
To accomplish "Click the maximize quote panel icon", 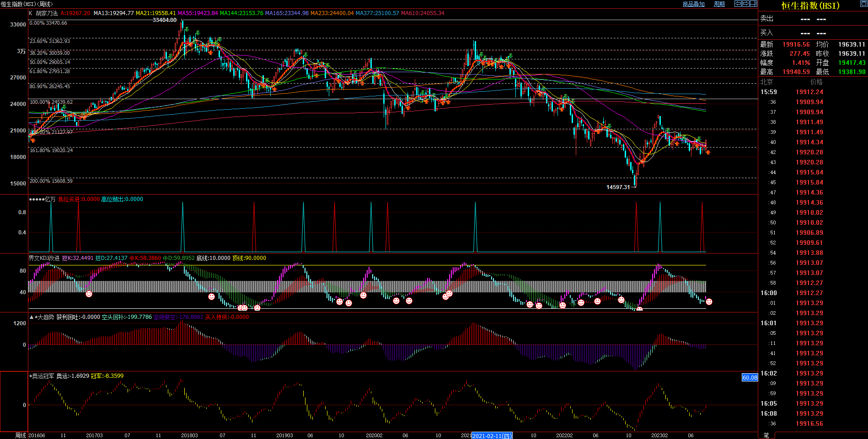I will click(863, 4).
